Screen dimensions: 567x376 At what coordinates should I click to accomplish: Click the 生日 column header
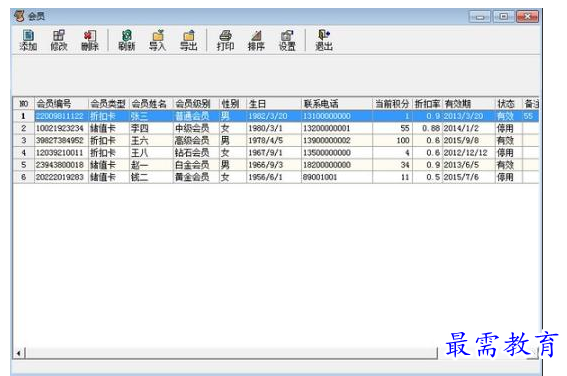(273, 104)
